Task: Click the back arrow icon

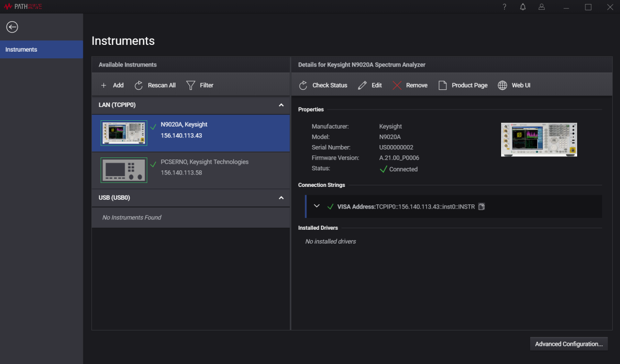Action: 12,27
